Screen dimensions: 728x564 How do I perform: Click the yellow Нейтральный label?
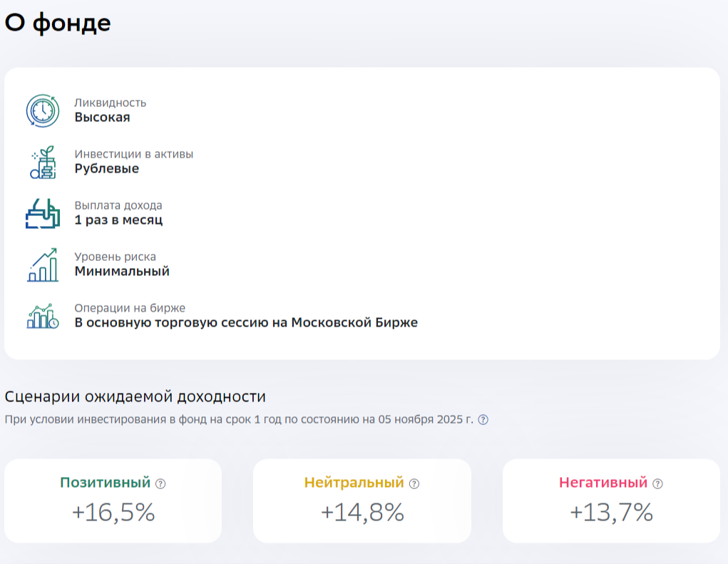(354, 483)
